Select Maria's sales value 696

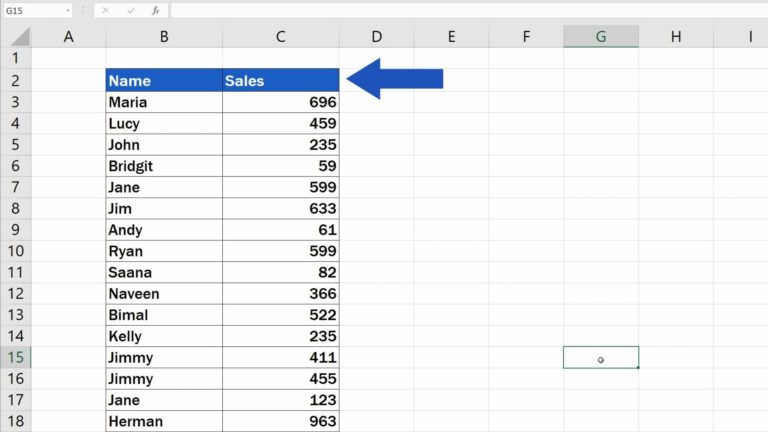(281, 102)
